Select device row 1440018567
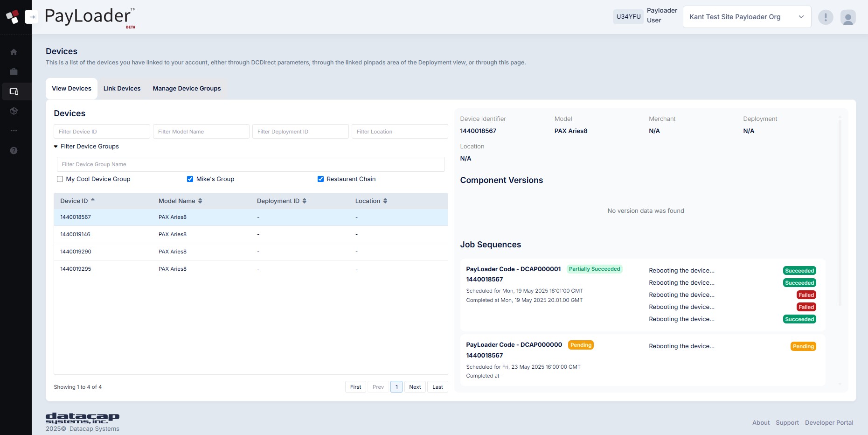 pyautogui.click(x=251, y=217)
